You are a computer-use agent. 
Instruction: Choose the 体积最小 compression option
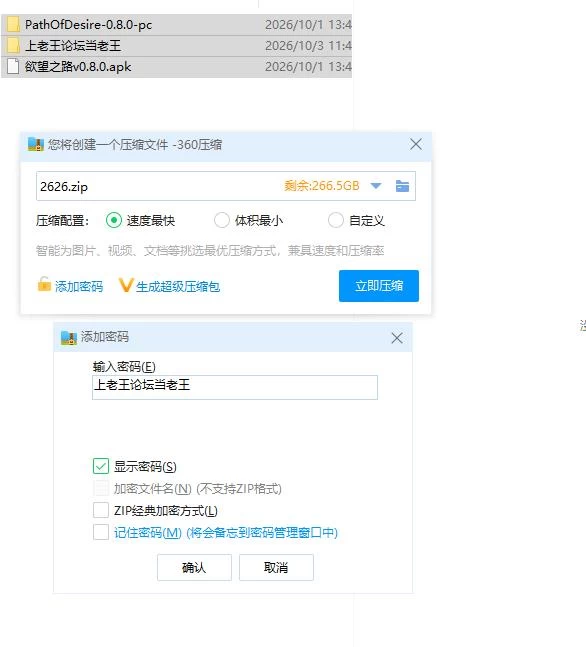(222, 220)
